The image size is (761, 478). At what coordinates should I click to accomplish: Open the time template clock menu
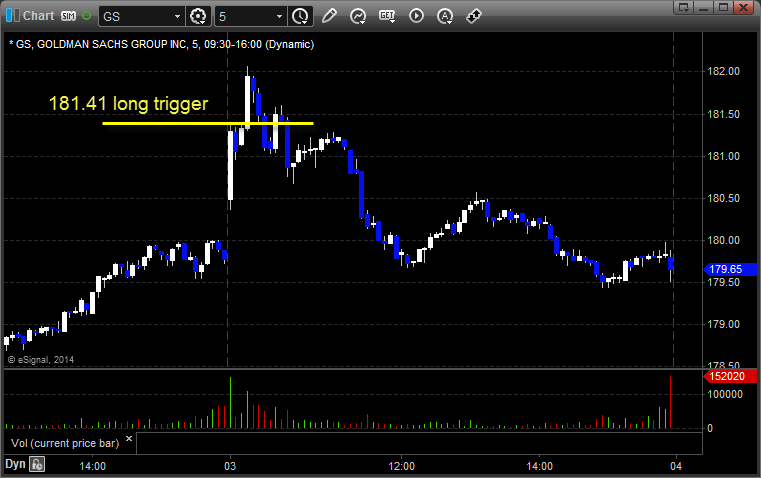[x=300, y=16]
